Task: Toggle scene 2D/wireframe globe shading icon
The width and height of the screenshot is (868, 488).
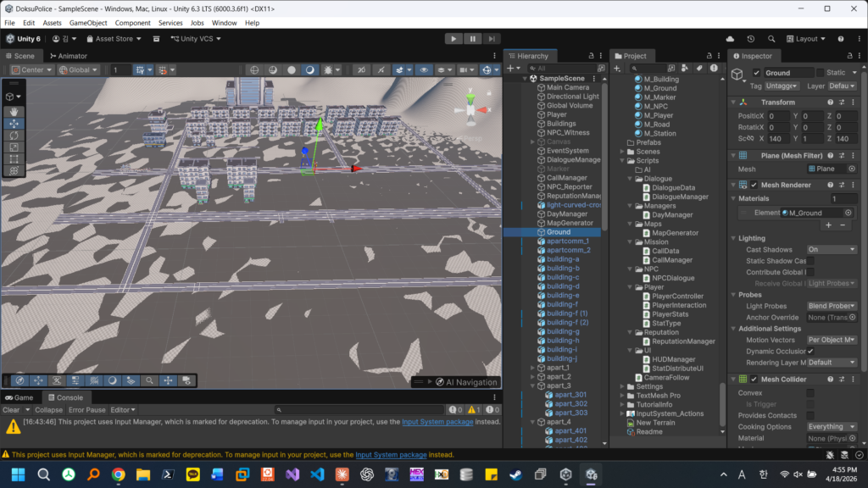Action: click(254, 69)
